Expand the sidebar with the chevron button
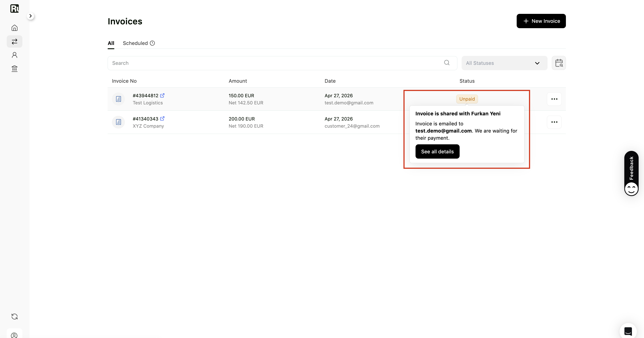Screen dimensions: 644x338 tap(30, 16)
